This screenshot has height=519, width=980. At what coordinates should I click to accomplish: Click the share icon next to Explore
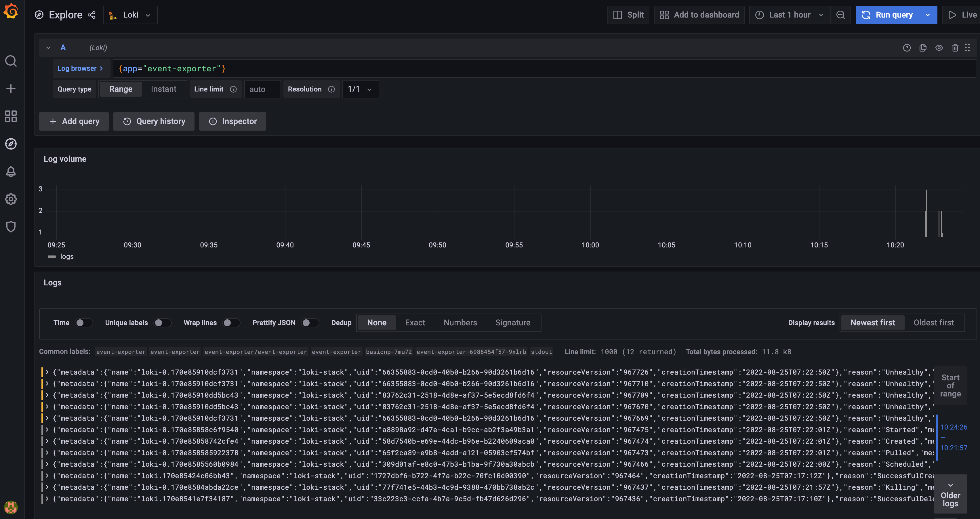(92, 15)
